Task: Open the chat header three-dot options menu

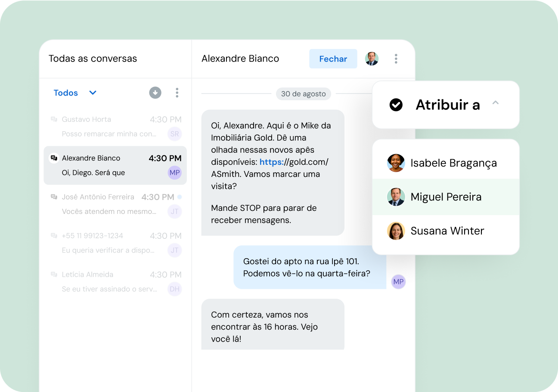Action: tap(396, 59)
